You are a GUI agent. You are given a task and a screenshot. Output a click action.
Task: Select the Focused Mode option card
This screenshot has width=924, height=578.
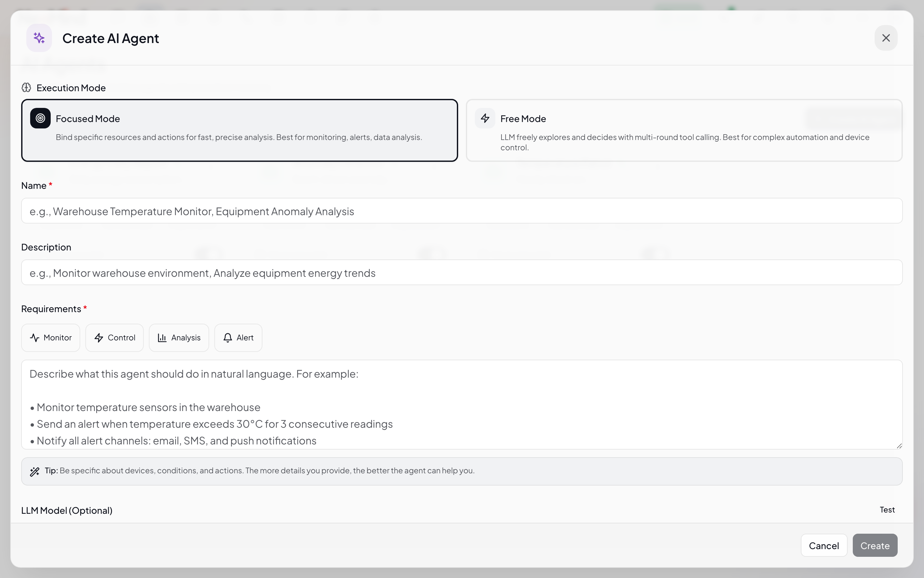[x=239, y=130]
